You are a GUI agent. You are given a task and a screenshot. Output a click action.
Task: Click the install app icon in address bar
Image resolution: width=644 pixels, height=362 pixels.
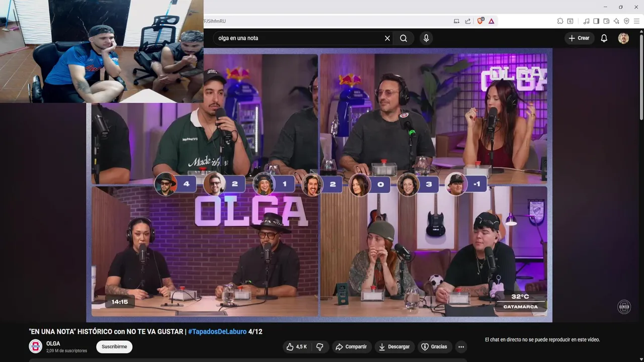point(456,21)
